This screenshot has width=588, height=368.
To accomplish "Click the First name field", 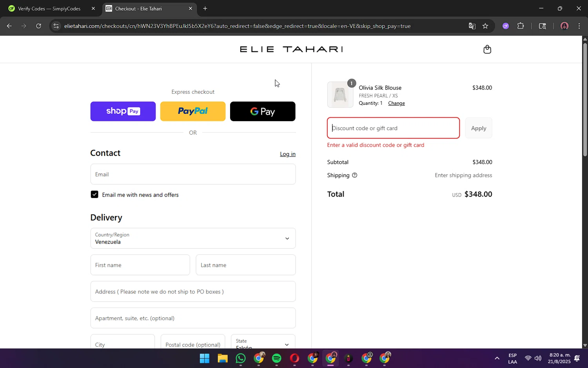I will [140, 265].
